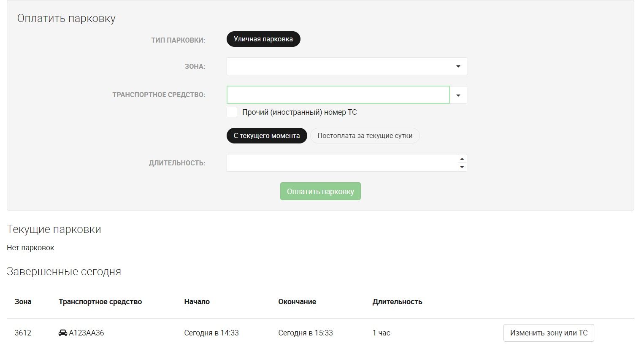Increase duration with the up arrow
The width and height of the screenshot is (644, 346).
(x=462, y=159)
